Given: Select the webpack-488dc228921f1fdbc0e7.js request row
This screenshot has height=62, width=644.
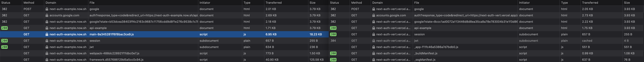Looking at the screenshot, I should point(164,53).
